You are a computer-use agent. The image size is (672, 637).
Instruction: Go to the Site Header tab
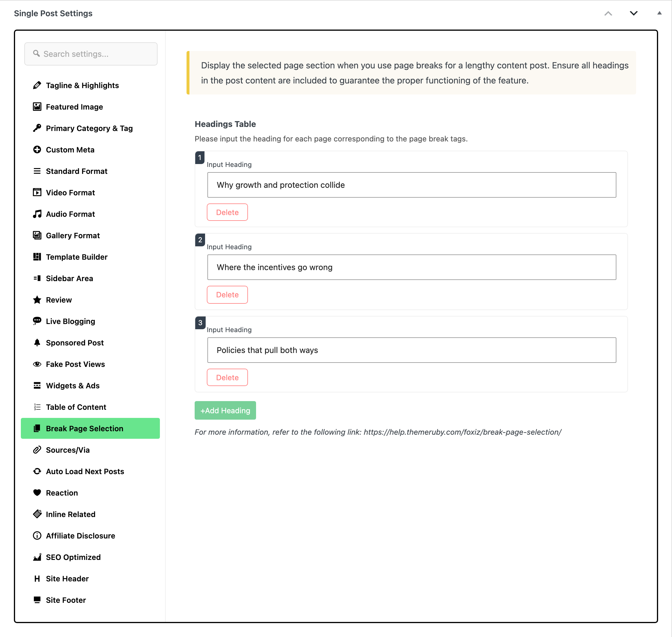click(90, 578)
